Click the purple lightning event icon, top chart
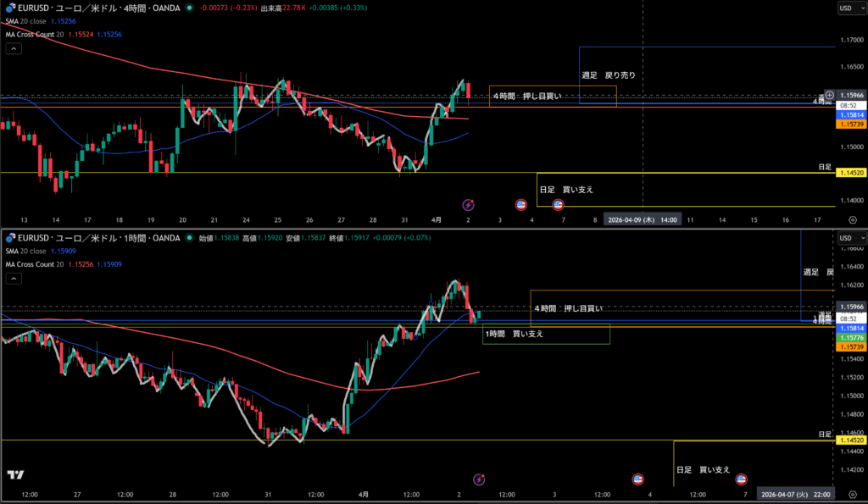This screenshot has height=504, width=868. [468, 204]
